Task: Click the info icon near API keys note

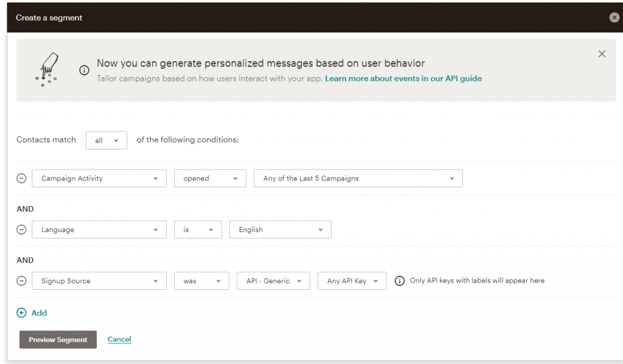Action: tap(399, 281)
